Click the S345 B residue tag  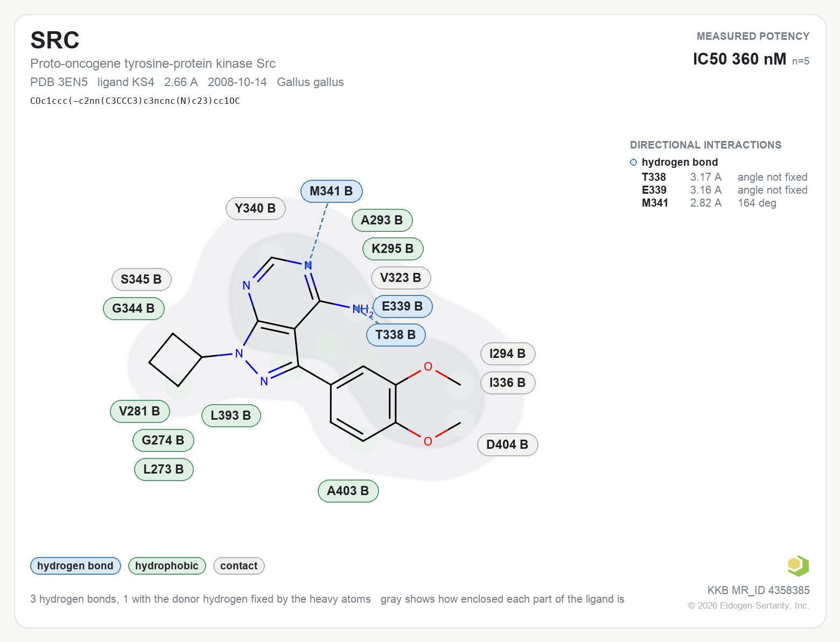coord(141,279)
